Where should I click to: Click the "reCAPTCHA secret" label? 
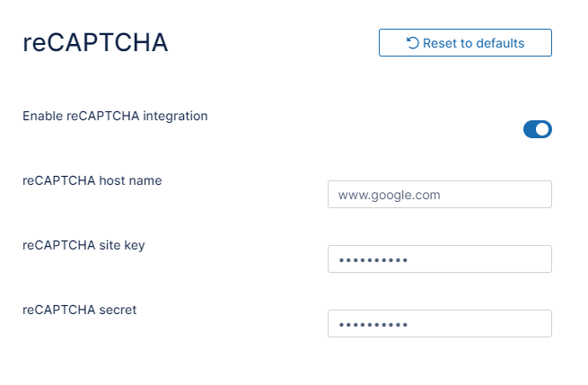coord(79,310)
